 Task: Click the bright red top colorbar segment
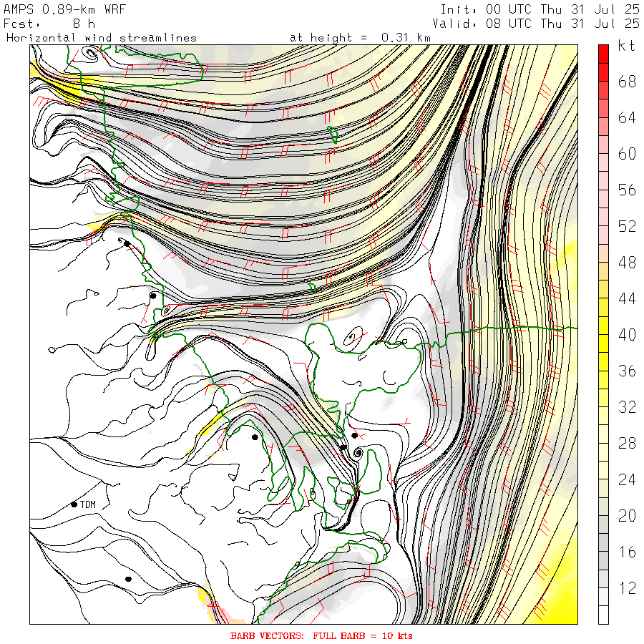[x=603, y=54]
